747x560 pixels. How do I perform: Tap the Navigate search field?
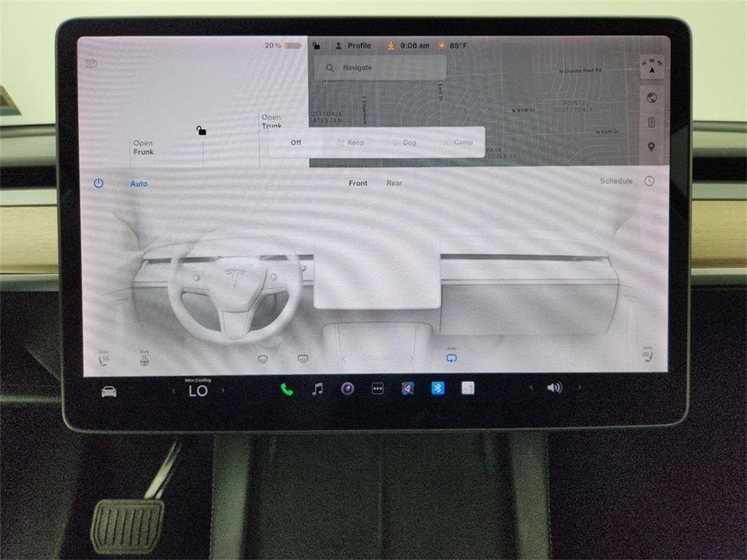[x=379, y=67]
